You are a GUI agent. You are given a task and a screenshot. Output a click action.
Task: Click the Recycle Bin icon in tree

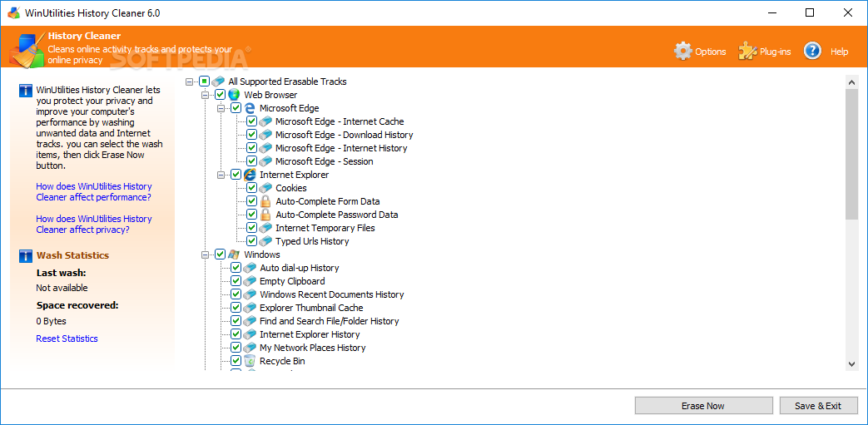pyautogui.click(x=250, y=361)
